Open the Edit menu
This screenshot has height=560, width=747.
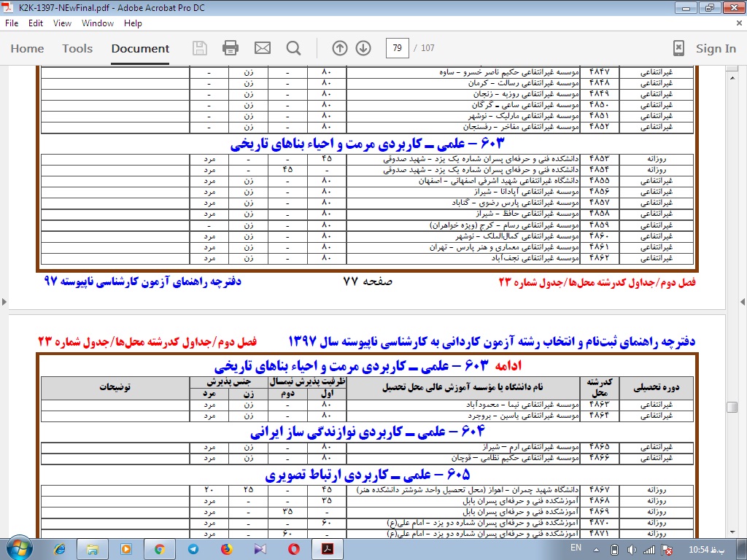click(x=36, y=23)
